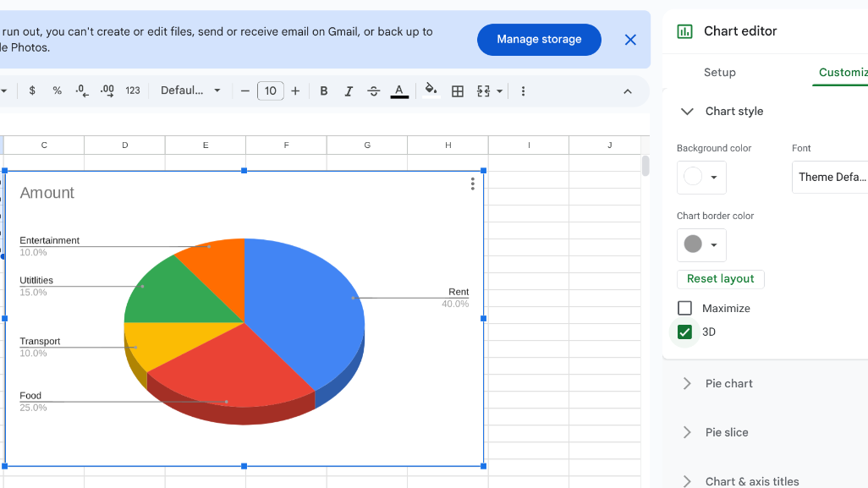Viewport: 868px width, 488px height.
Task: Click the Manage storage button
Action: tap(539, 40)
